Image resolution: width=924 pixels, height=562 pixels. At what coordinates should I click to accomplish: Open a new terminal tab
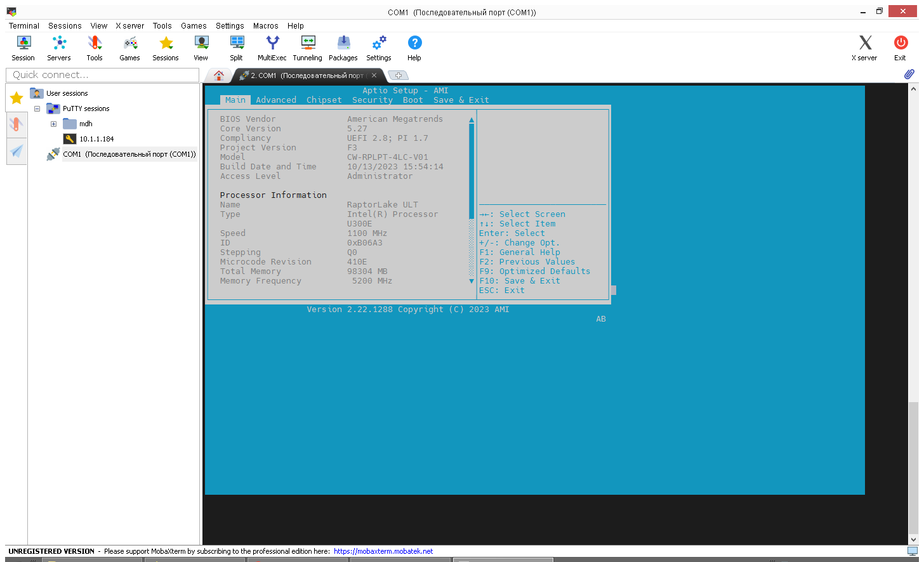[399, 75]
